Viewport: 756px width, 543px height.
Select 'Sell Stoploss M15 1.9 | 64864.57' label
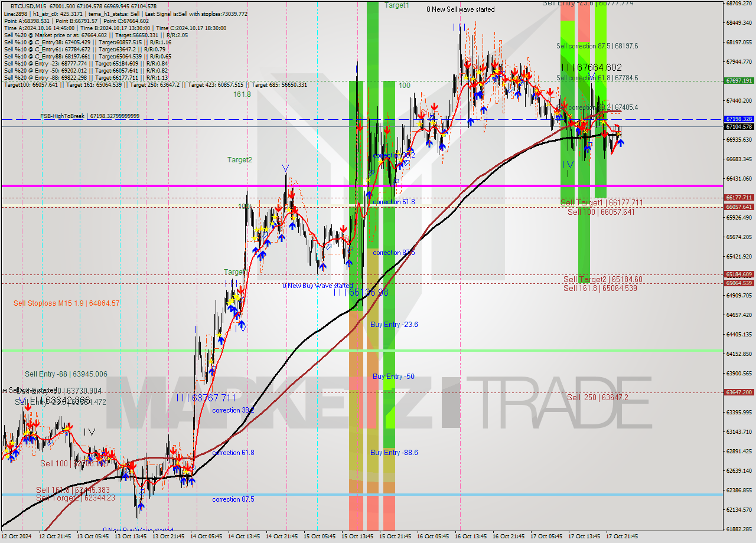pyautogui.click(x=67, y=303)
